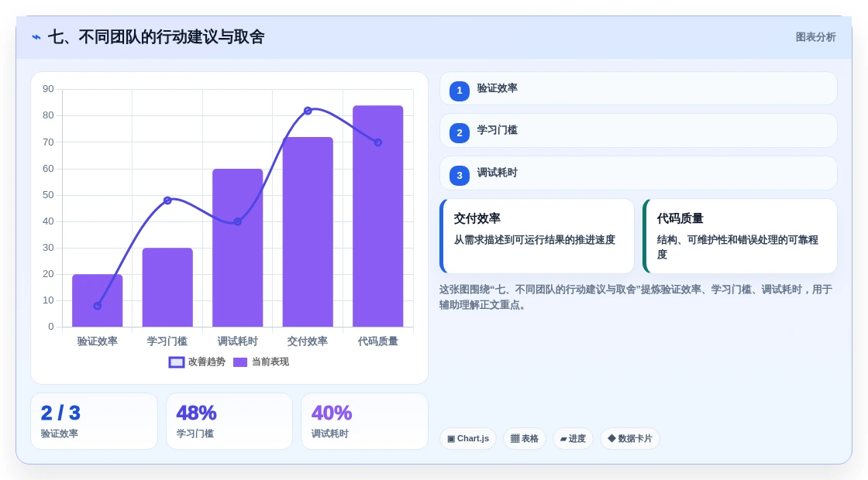This screenshot has width=868, height=480.
Task: Select the 学习门槛 list item
Action: pyautogui.click(x=639, y=131)
